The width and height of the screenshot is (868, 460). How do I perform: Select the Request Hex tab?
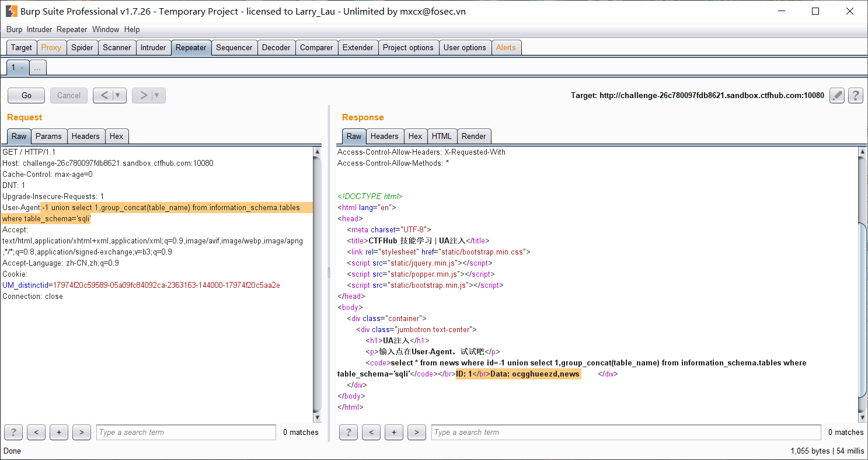point(117,136)
